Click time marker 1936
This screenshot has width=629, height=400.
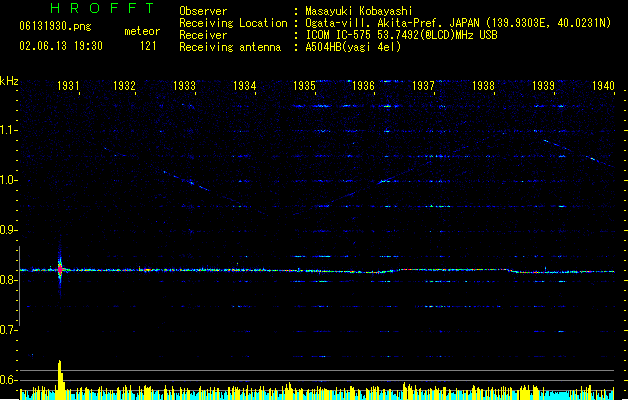pos(363,86)
